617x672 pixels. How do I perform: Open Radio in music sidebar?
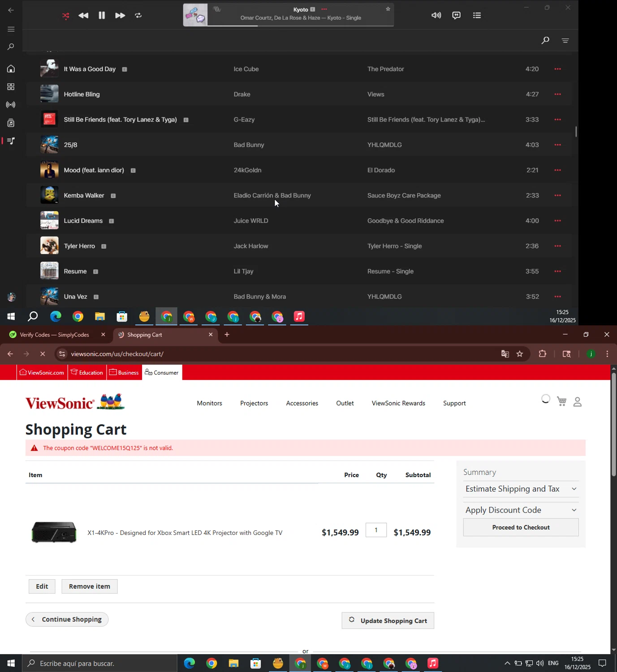tap(11, 105)
